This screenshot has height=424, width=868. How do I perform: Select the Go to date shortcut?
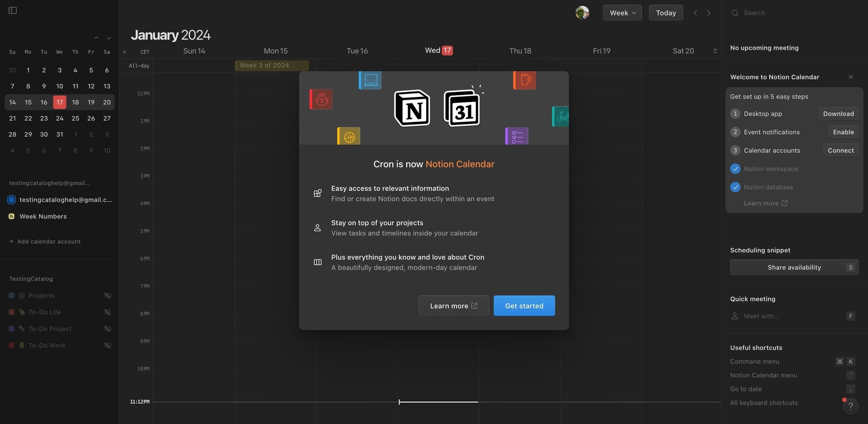746,389
